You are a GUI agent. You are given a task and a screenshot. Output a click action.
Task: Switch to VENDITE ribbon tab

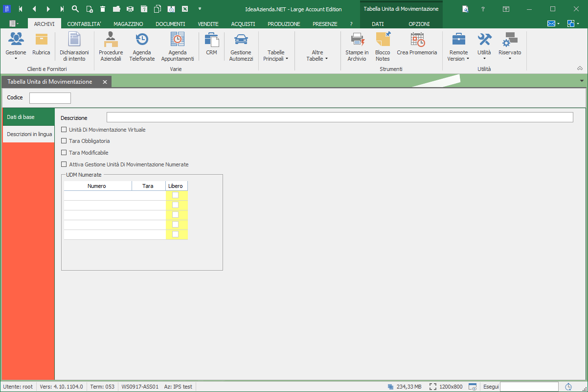pyautogui.click(x=208, y=23)
